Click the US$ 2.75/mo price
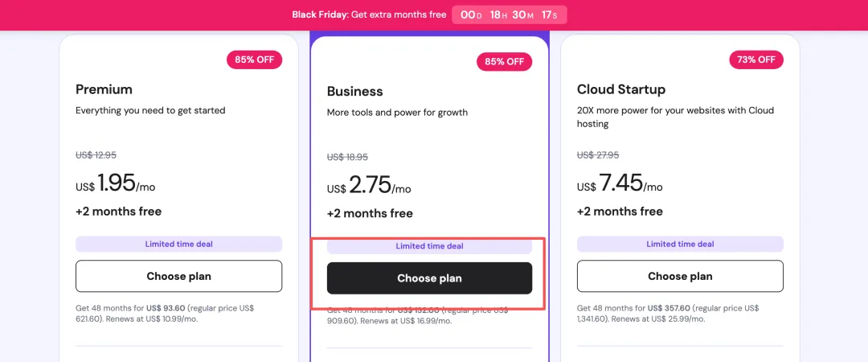 click(x=369, y=187)
